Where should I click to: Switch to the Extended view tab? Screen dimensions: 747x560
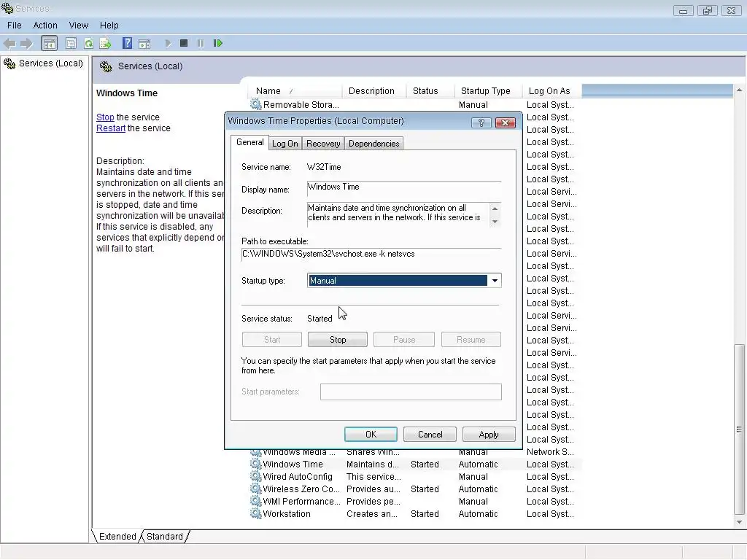(117, 536)
